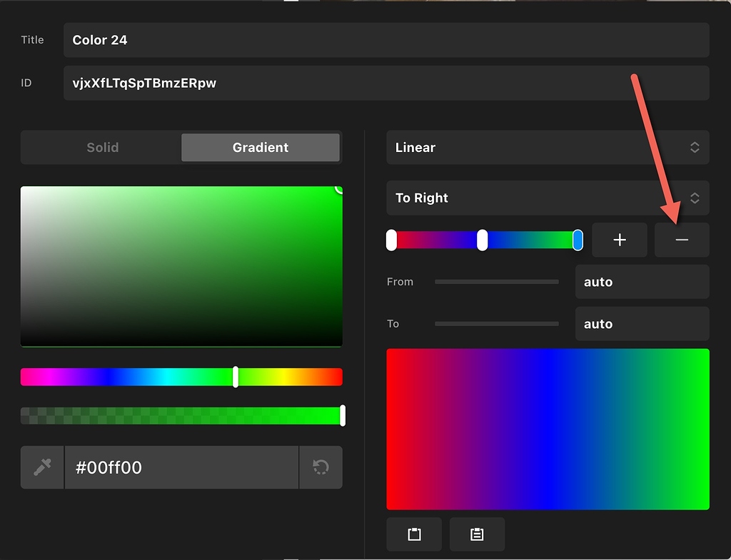Remove the selected stop with the minus button
This screenshot has width=731, height=560.
pyautogui.click(x=682, y=240)
